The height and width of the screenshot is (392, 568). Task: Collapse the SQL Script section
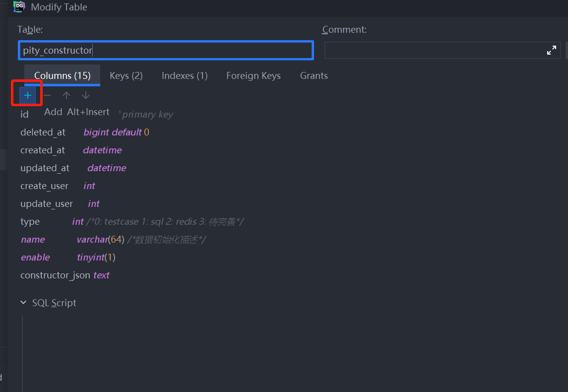pyautogui.click(x=23, y=303)
